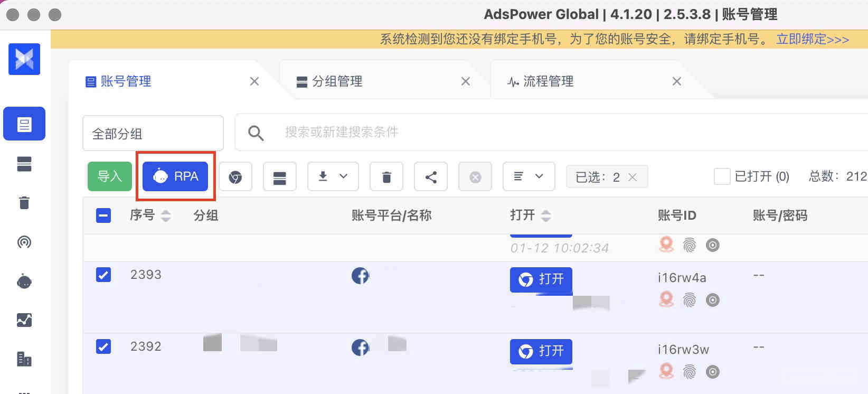This screenshot has width=868, height=394.
Task: Select account ID i16rw4a text
Action: (682, 277)
